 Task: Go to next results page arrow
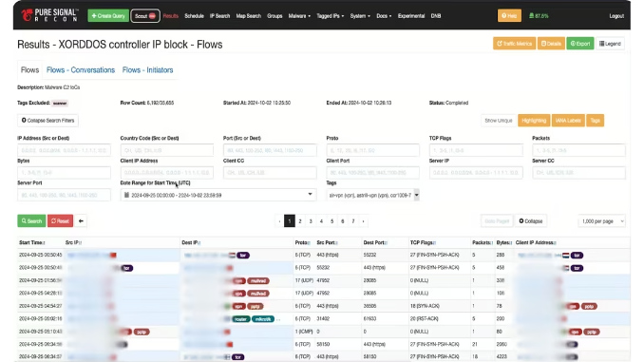[363, 221]
